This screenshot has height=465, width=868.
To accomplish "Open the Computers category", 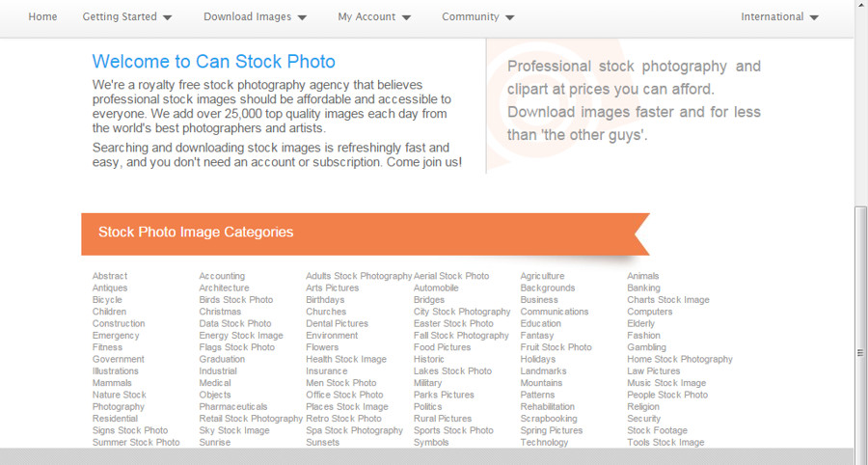I will pyautogui.click(x=649, y=312).
